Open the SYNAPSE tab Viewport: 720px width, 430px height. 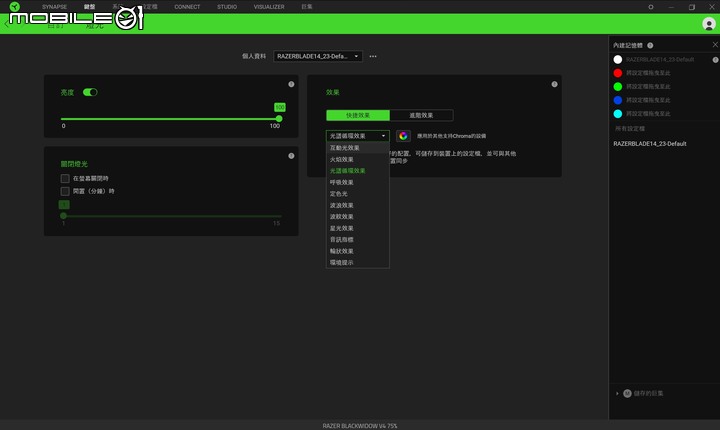tap(54, 7)
